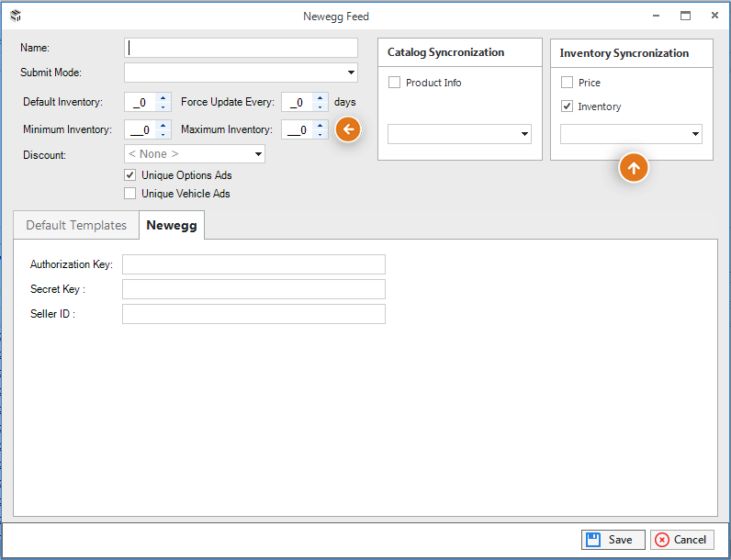
Task: Increase Force Update Every days value
Action: (x=320, y=98)
